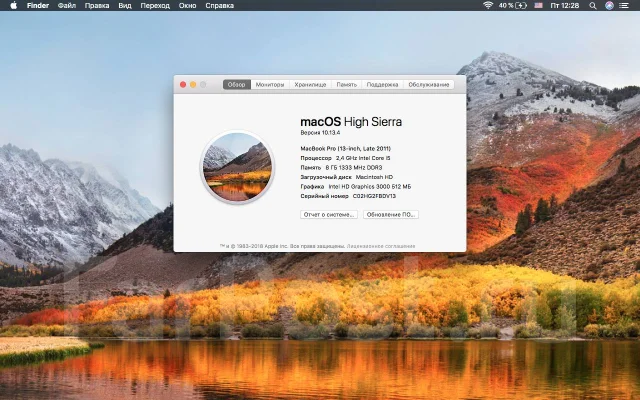Click the Siri icon in menu bar
This screenshot has height=400, width=640.
[609, 5]
